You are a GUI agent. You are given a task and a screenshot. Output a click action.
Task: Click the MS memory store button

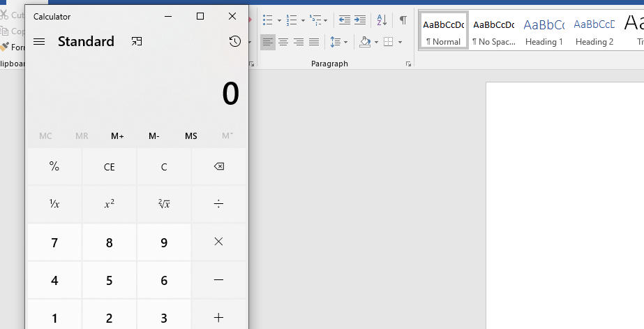coord(190,136)
